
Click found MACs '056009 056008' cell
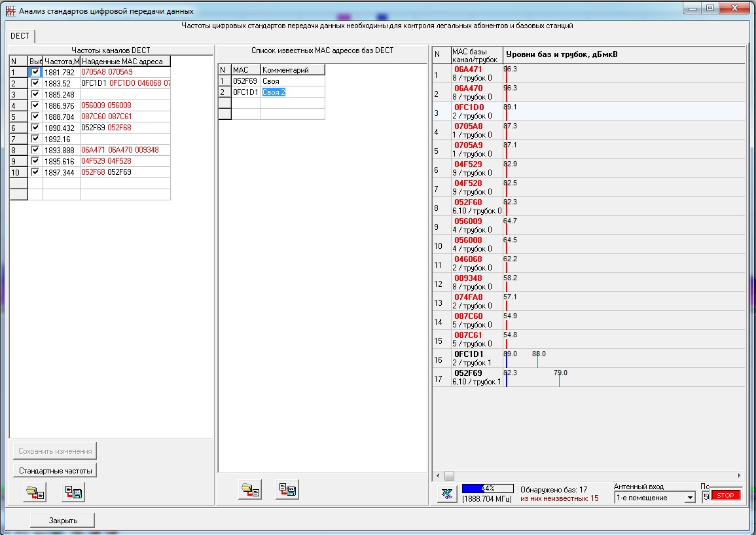click(x=125, y=105)
